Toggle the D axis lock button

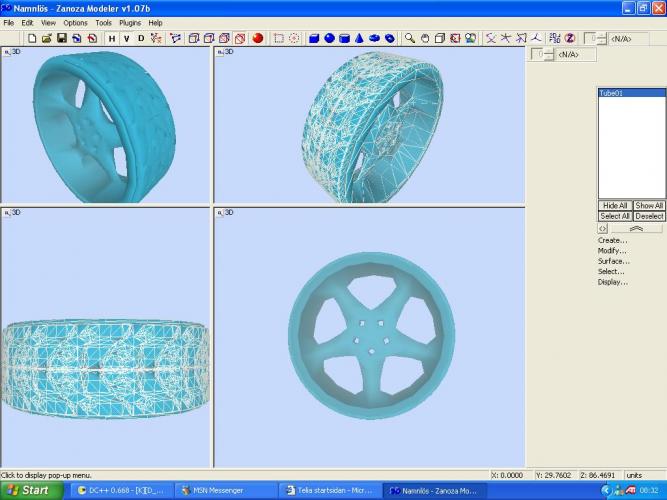(141, 38)
